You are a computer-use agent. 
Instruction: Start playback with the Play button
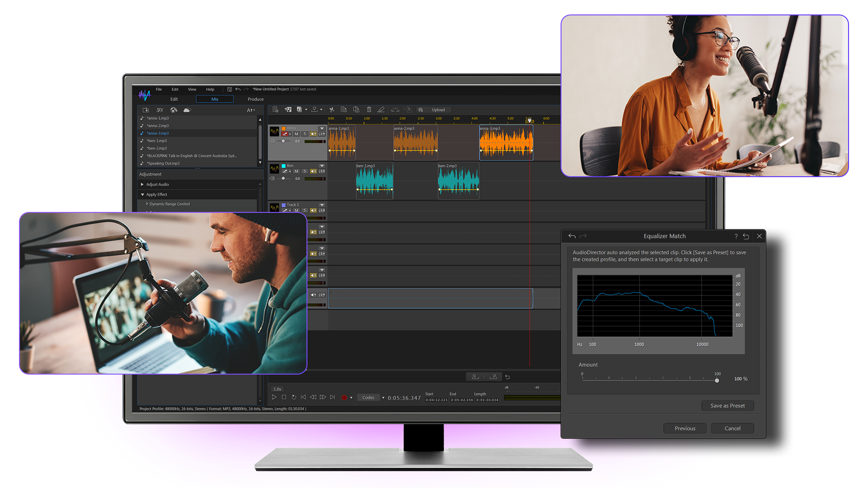click(x=274, y=397)
